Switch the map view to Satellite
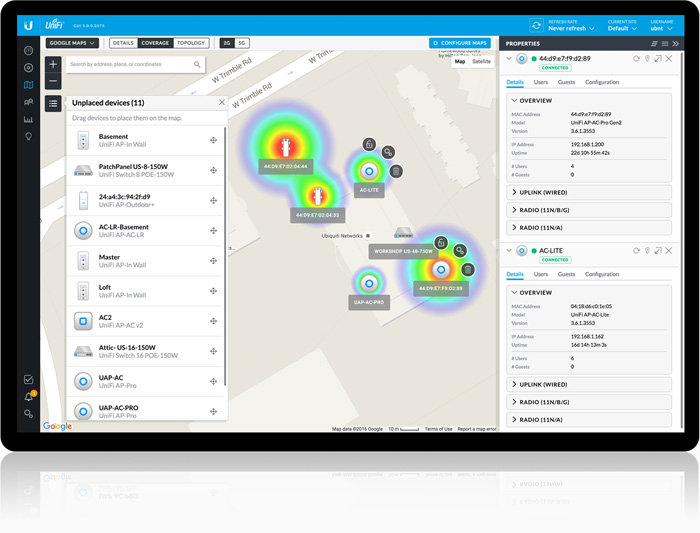 pyautogui.click(x=481, y=62)
